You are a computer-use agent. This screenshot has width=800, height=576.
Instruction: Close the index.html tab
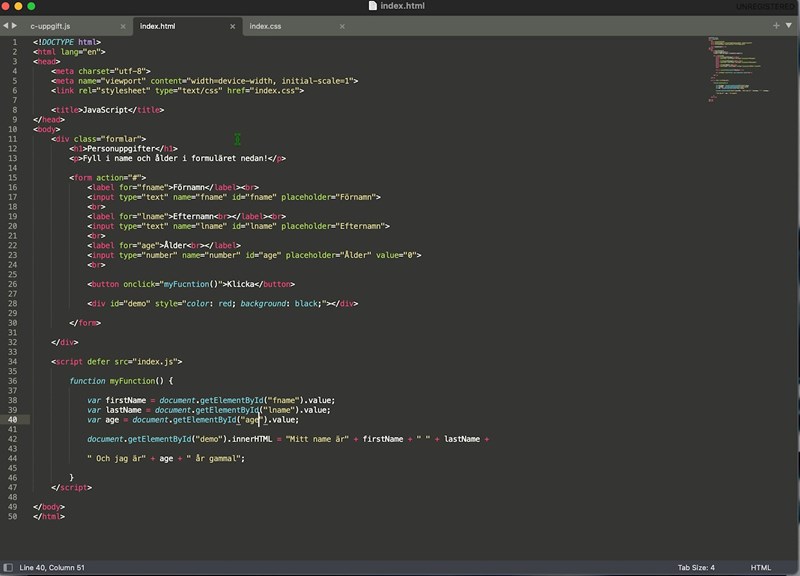click(231, 25)
